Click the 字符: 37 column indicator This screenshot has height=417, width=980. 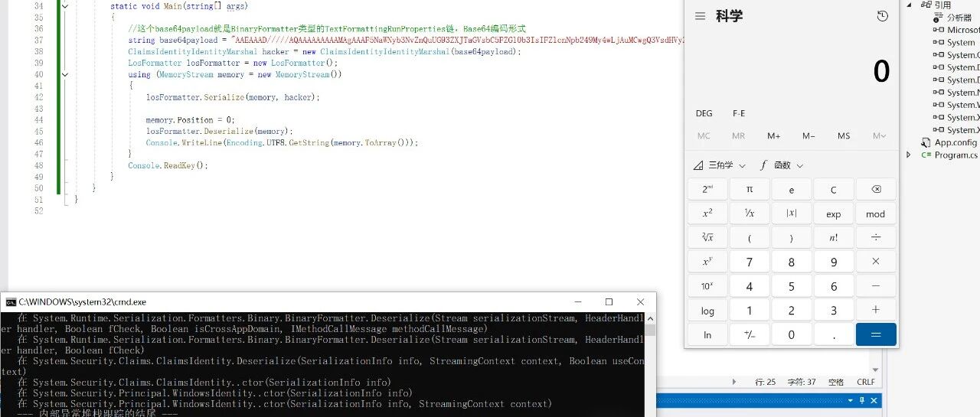pos(802,382)
